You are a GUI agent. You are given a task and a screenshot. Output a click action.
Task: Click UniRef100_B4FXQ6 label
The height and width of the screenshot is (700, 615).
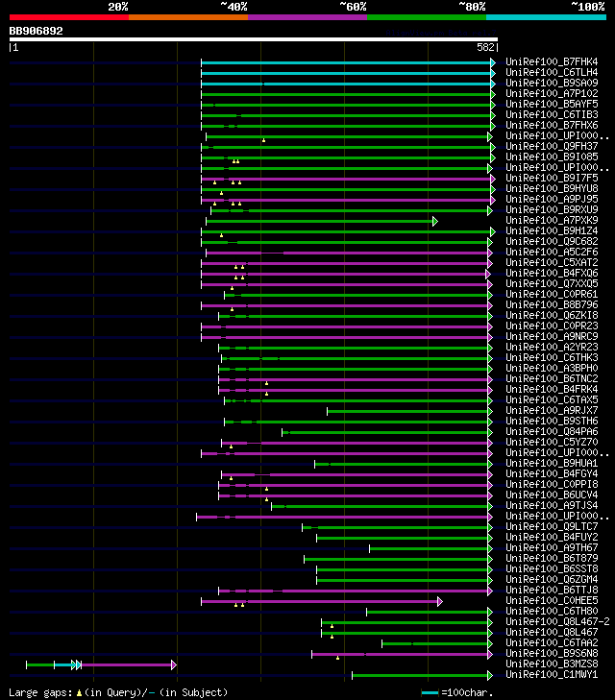coord(552,274)
